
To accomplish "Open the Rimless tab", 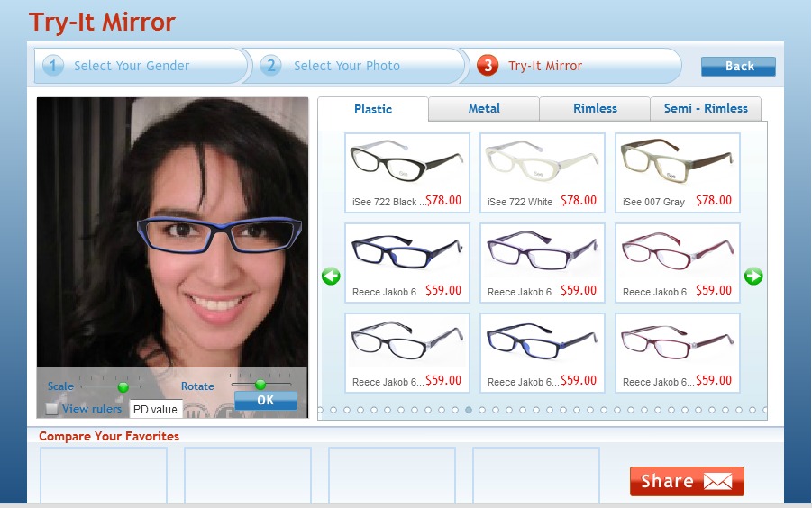I will point(595,108).
